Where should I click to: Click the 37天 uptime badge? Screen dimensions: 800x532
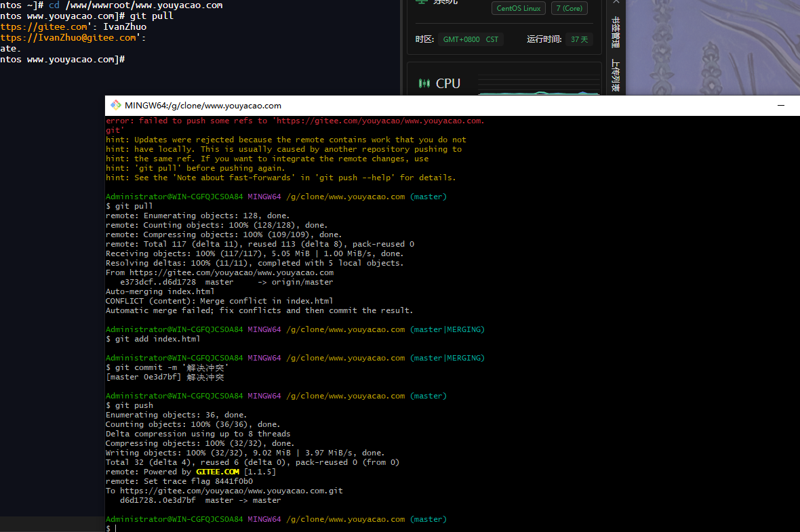click(579, 39)
